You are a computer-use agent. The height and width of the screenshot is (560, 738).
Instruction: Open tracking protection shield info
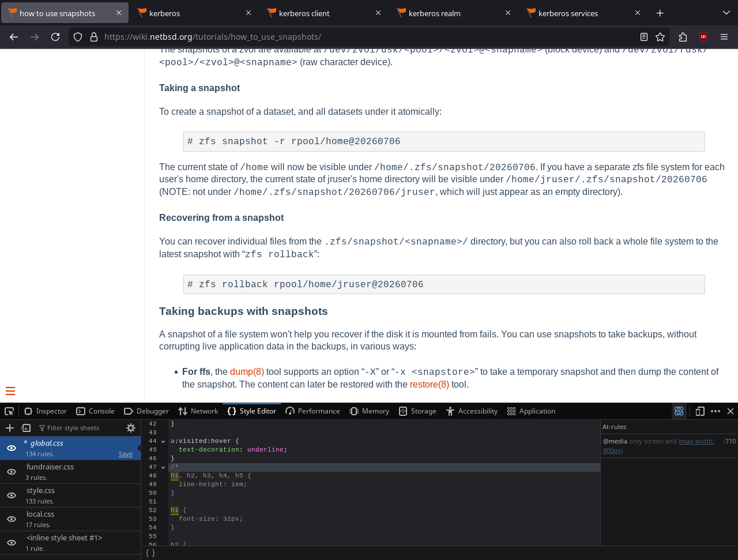click(x=78, y=37)
